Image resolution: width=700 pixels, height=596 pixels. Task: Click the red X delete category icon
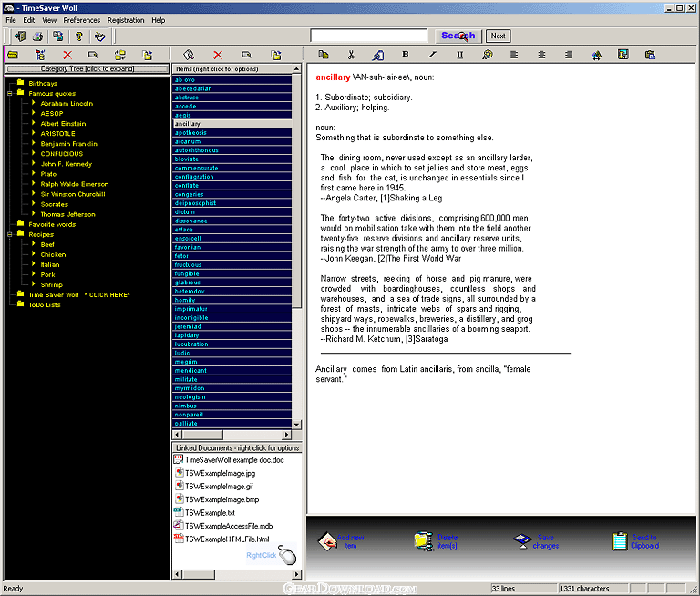tap(67, 55)
